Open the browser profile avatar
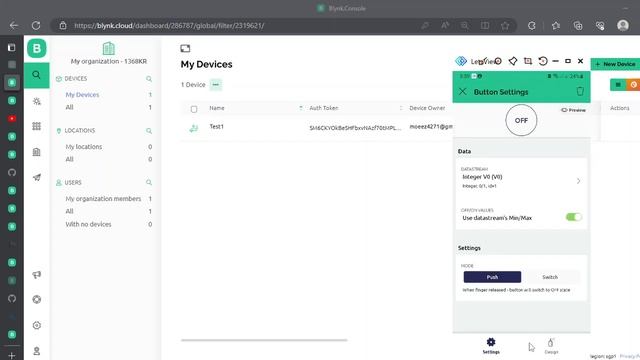Screen dimensions: 640x360 [623, 25]
